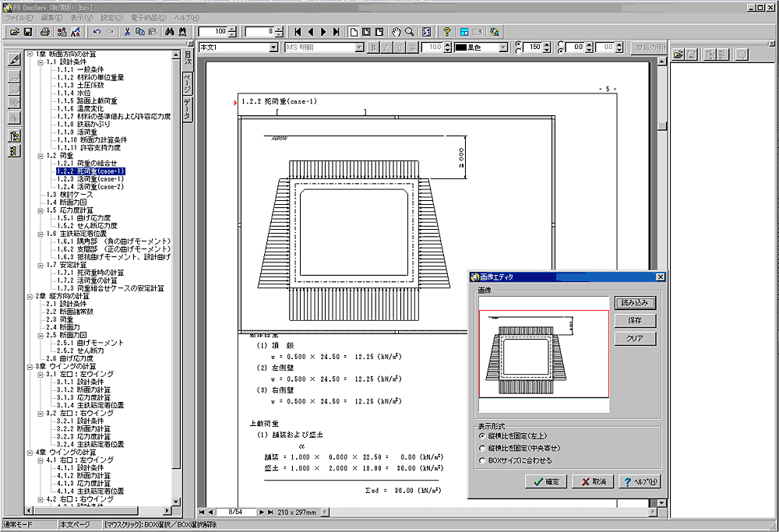Select the hand pan tool
Viewport: 779px width, 532px height.
tap(396, 32)
